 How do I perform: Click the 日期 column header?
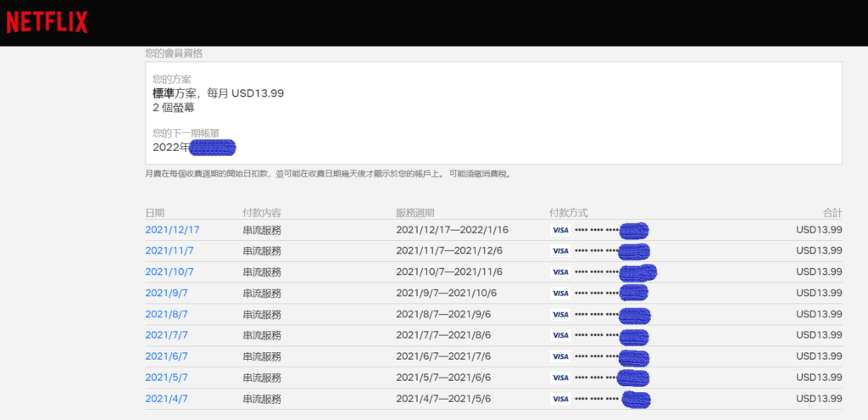[154, 213]
